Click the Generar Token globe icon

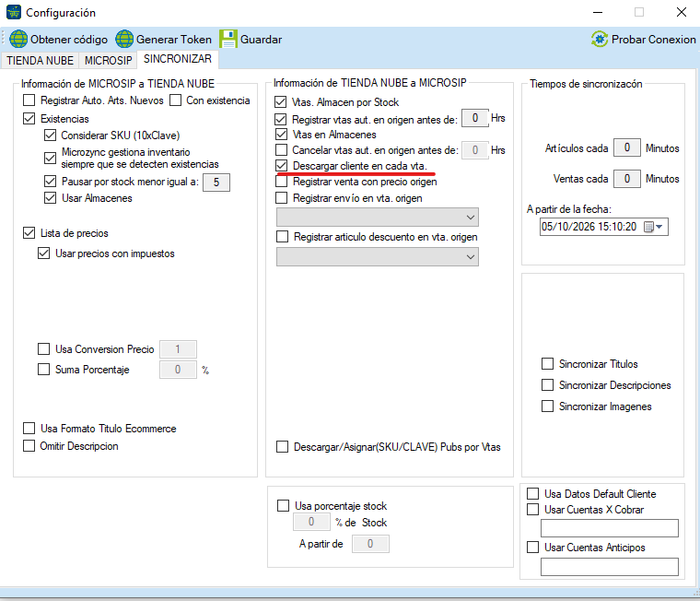tap(124, 39)
